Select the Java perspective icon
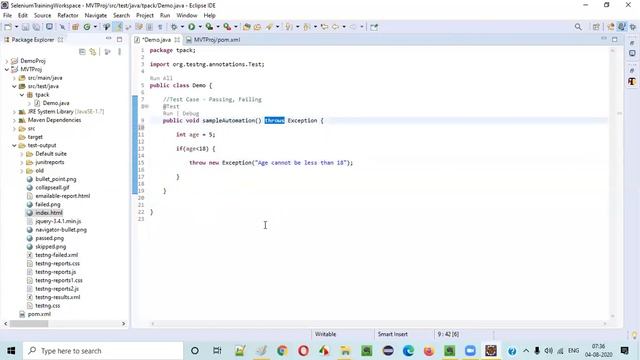Screen dimensions: 640x360 pos(621,27)
